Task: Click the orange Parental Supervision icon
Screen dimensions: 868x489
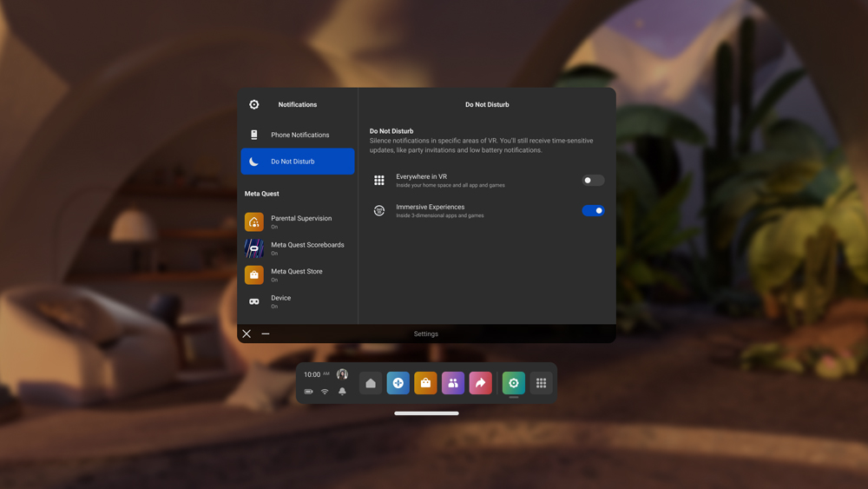Action: tap(254, 222)
